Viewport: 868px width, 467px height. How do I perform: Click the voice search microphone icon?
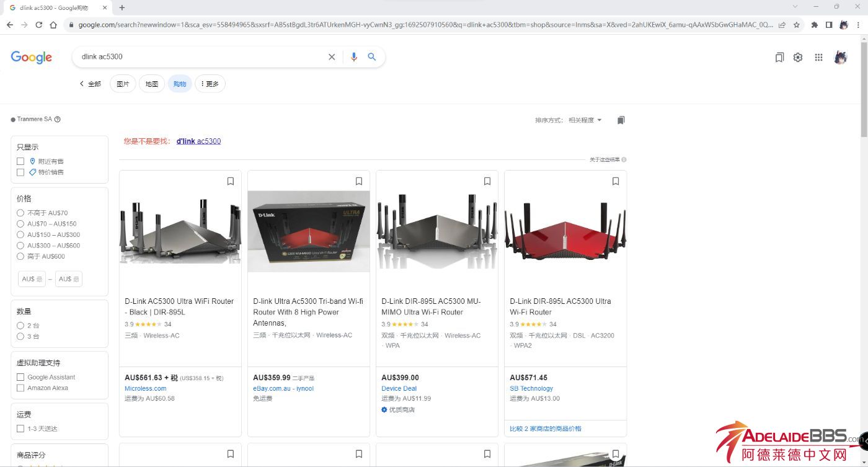point(353,57)
